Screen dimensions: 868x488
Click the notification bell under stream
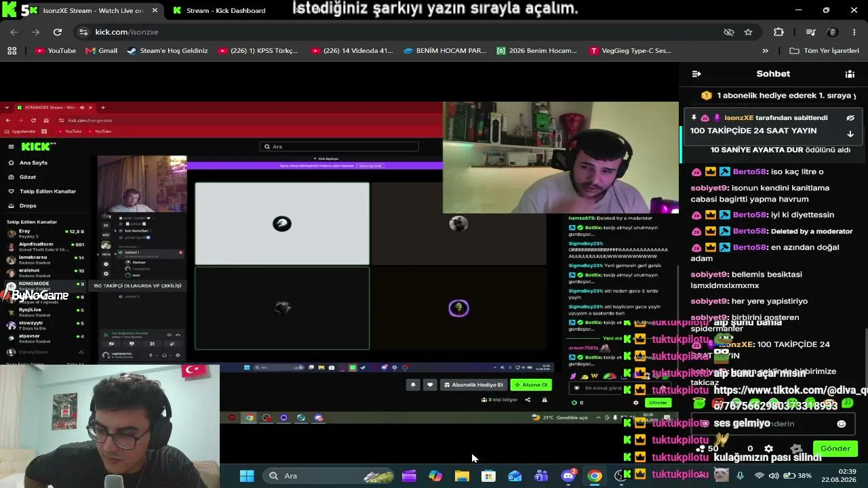[413, 385]
